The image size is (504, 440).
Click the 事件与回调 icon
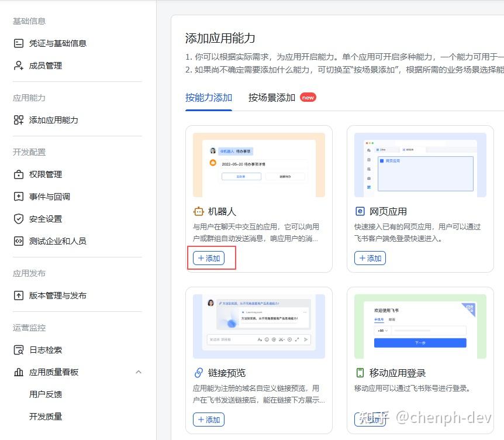[x=19, y=197]
